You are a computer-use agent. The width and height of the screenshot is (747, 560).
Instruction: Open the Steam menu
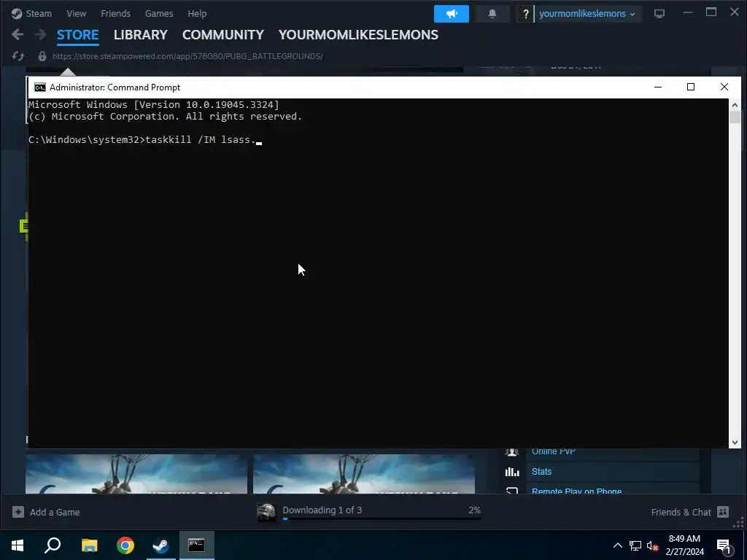31,13
